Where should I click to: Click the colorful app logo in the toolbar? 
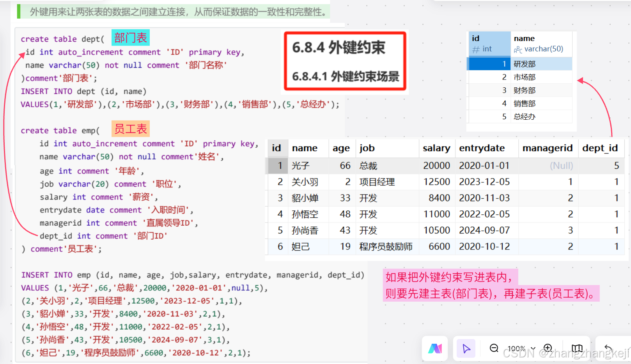(435, 348)
